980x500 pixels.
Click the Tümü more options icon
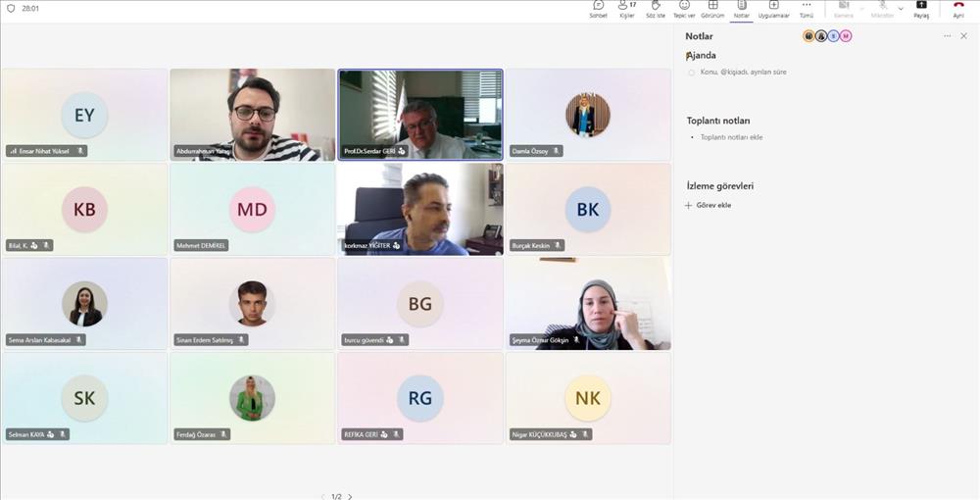coord(807,9)
